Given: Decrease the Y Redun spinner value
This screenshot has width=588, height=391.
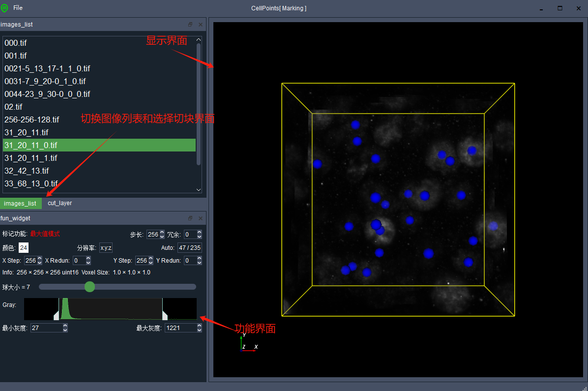Looking at the screenshot, I should [x=199, y=263].
